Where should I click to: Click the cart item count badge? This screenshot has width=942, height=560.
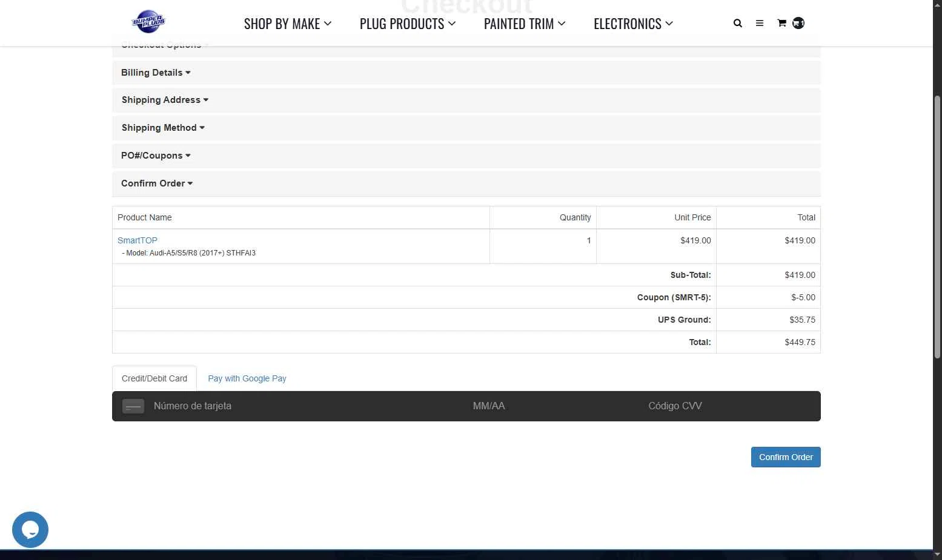[x=798, y=23]
